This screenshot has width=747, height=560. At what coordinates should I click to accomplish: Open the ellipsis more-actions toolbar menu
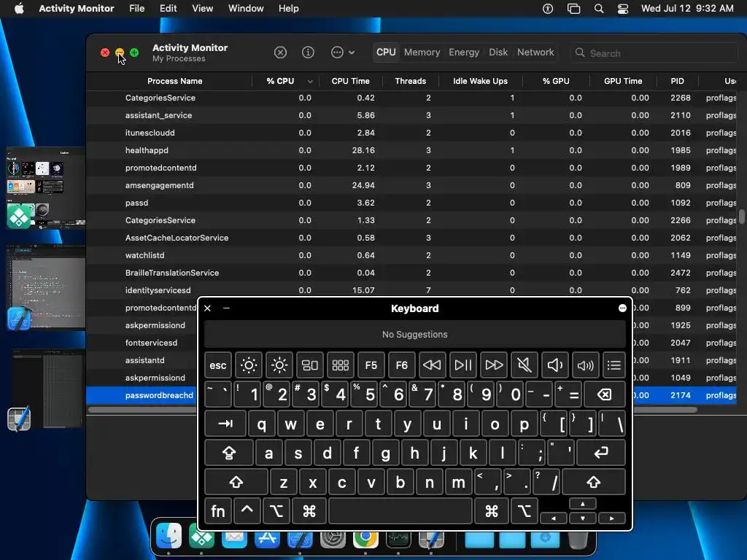tap(343, 52)
